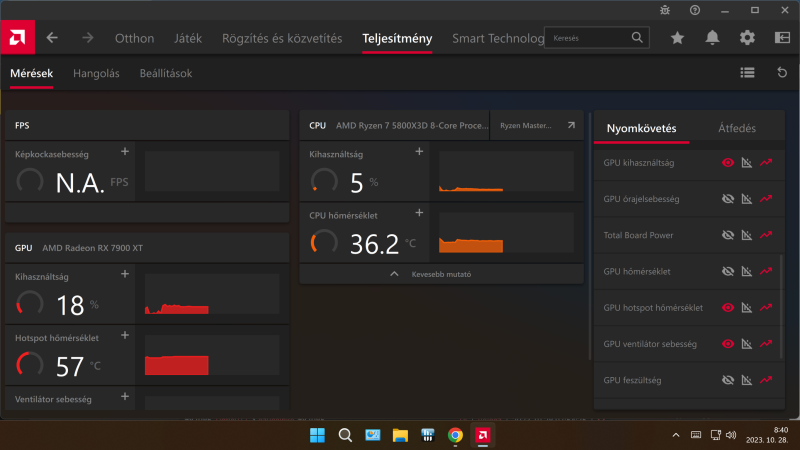The width and height of the screenshot is (800, 450).
Task: Show Total Board Power with eye icon
Action: tap(728, 235)
